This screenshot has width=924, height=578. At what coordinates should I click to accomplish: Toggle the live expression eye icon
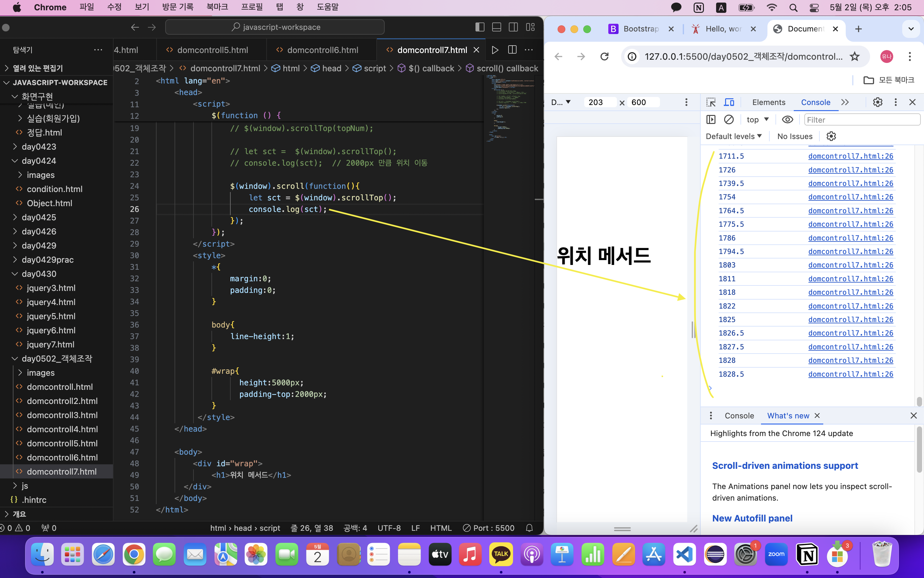pos(787,120)
